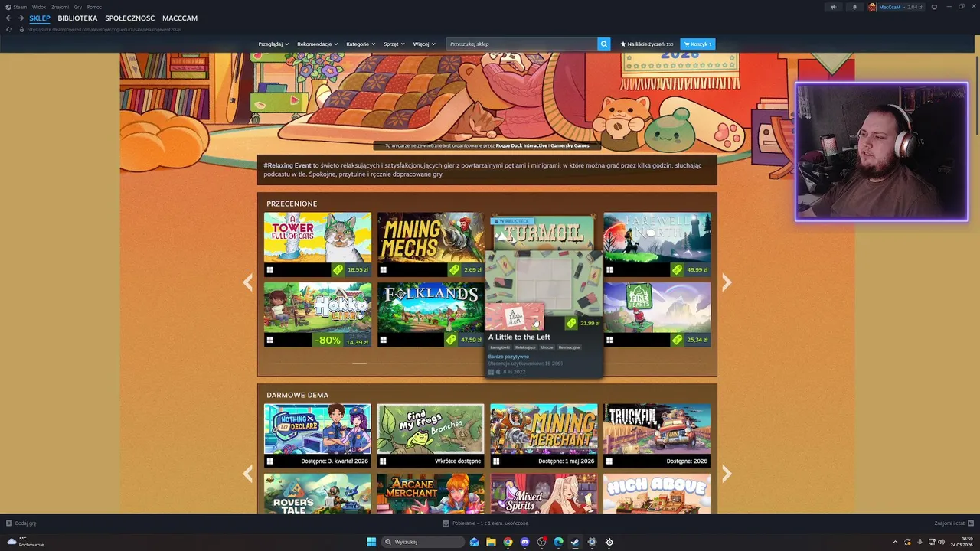The height and width of the screenshot is (551, 980).
Task: Go back with the Steam back arrow
Action: click(9, 18)
